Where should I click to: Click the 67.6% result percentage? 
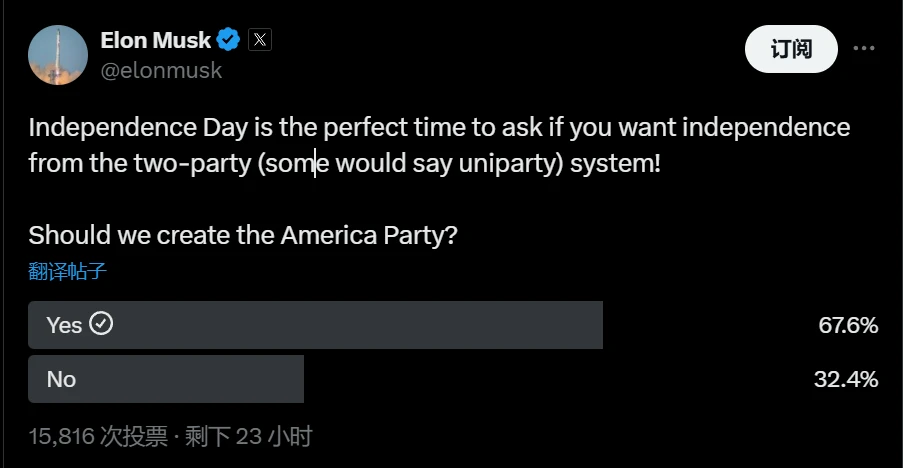pos(848,325)
